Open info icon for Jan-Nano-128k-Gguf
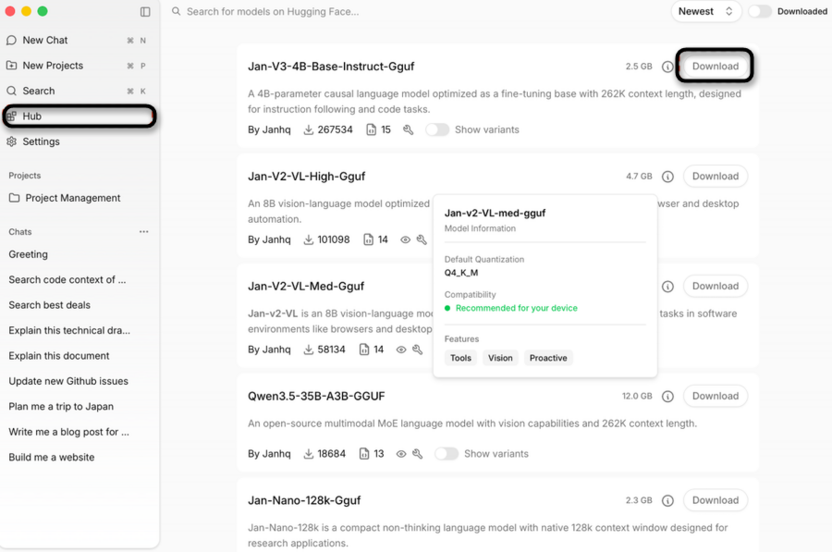 668,500
